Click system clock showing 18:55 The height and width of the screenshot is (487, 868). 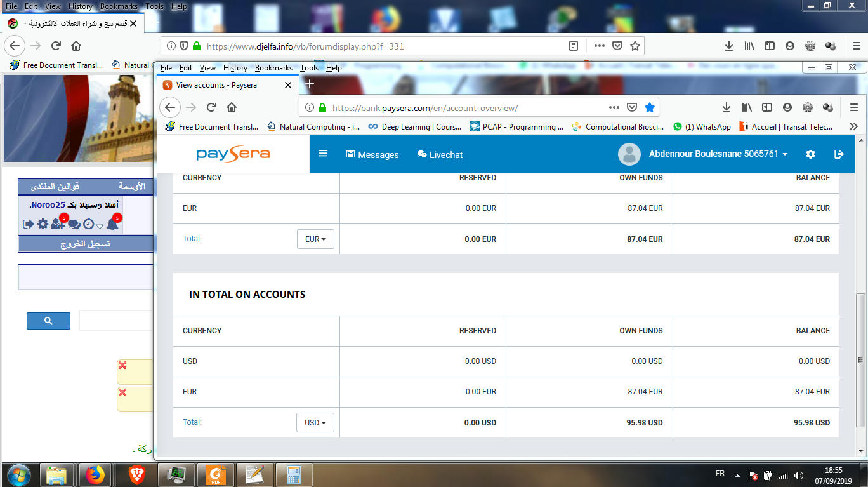(x=834, y=470)
